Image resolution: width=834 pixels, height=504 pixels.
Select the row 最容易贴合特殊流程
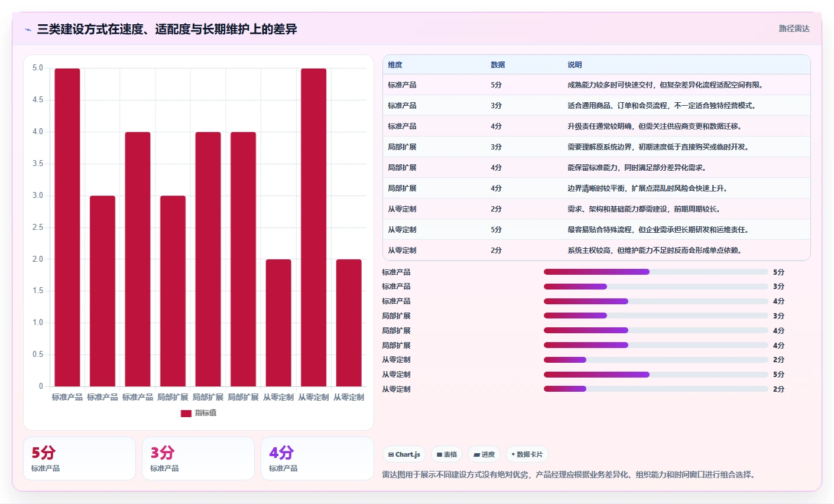[x=596, y=229]
